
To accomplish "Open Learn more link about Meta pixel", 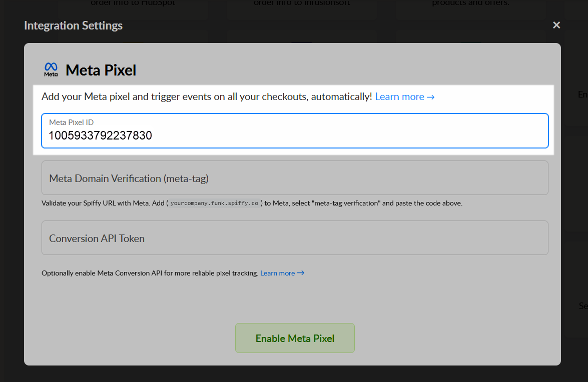I will coord(405,96).
